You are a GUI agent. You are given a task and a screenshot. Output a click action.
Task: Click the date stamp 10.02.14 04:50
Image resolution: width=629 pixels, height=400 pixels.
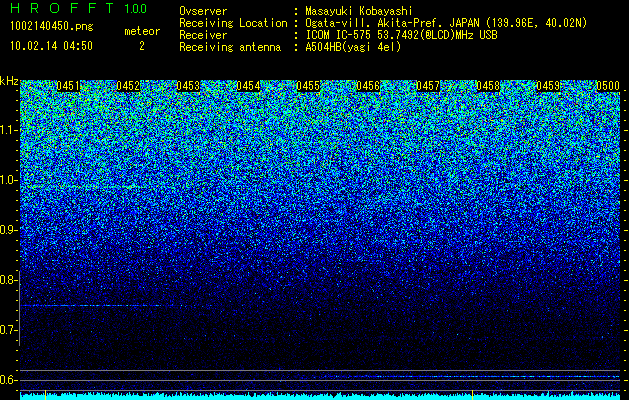51,46
